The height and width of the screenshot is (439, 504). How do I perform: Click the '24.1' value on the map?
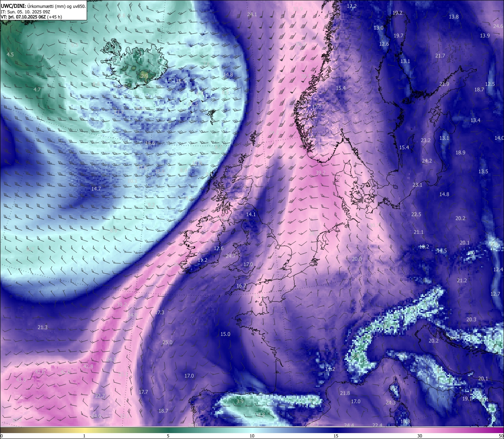[x=252, y=15]
